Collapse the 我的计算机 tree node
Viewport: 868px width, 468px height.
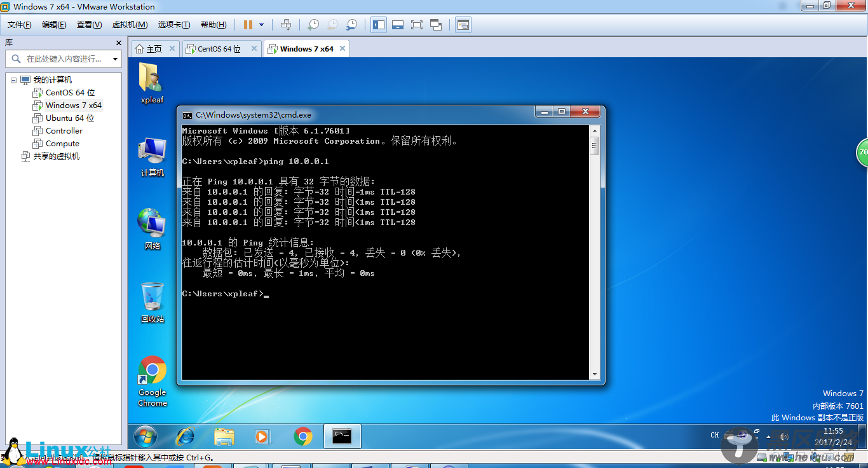(x=13, y=80)
